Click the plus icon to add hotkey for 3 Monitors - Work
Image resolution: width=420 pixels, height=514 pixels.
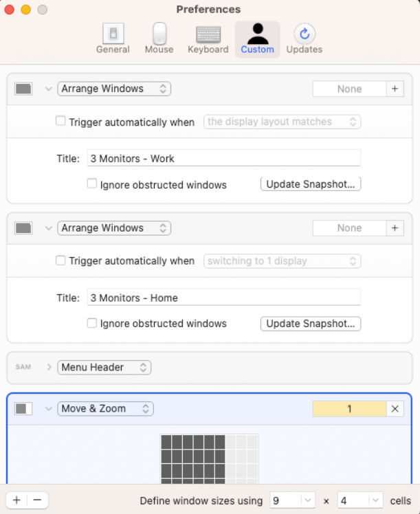click(x=395, y=89)
